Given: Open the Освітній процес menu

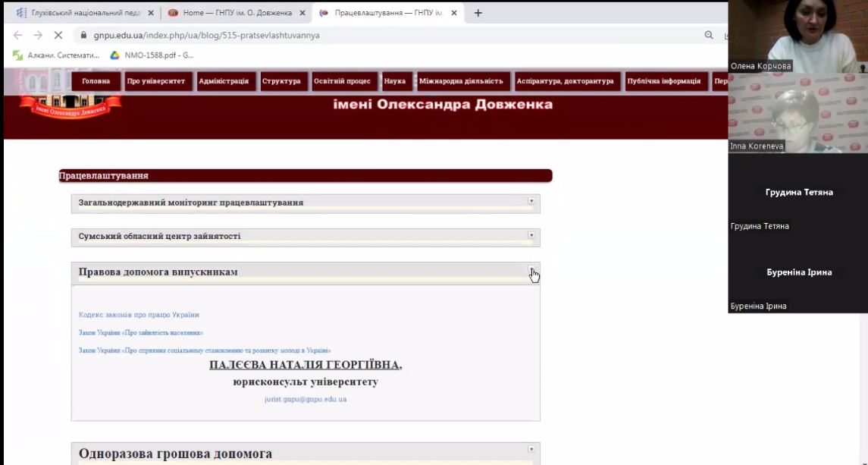Looking at the screenshot, I should (x=342, y=81).
